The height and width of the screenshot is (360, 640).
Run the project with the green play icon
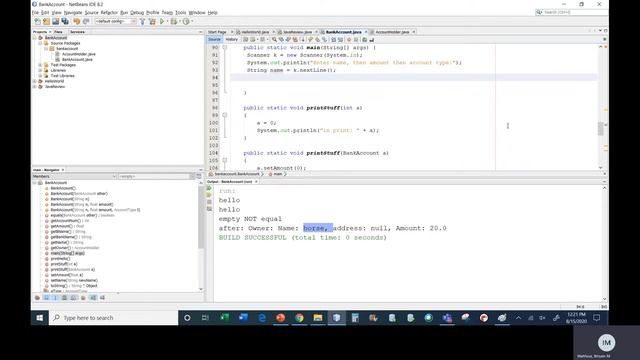click(x=162, y=21)
